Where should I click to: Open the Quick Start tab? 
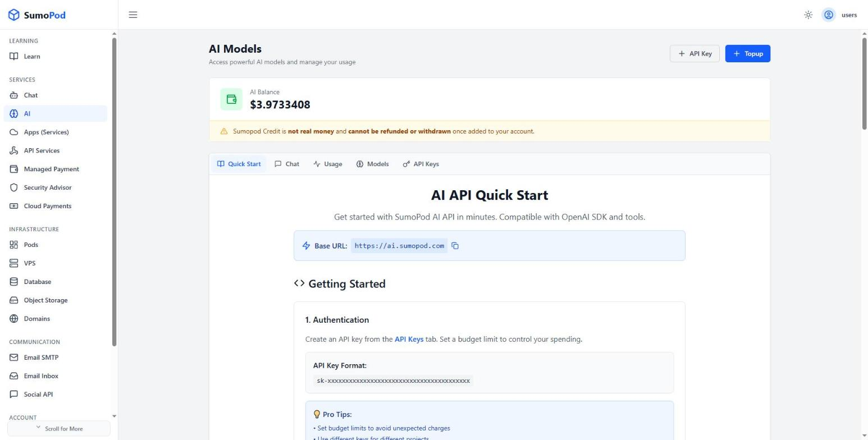(x=239, y=164)
